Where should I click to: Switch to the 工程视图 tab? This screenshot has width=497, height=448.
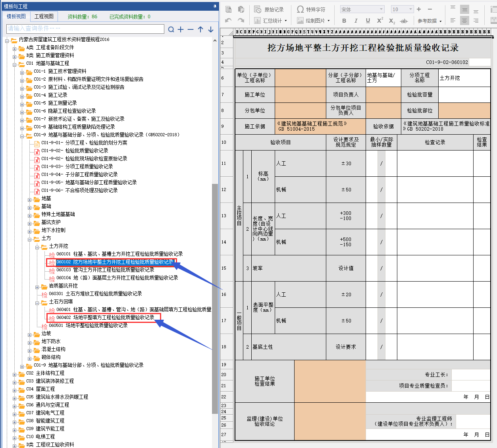click(x=44, y=16)
